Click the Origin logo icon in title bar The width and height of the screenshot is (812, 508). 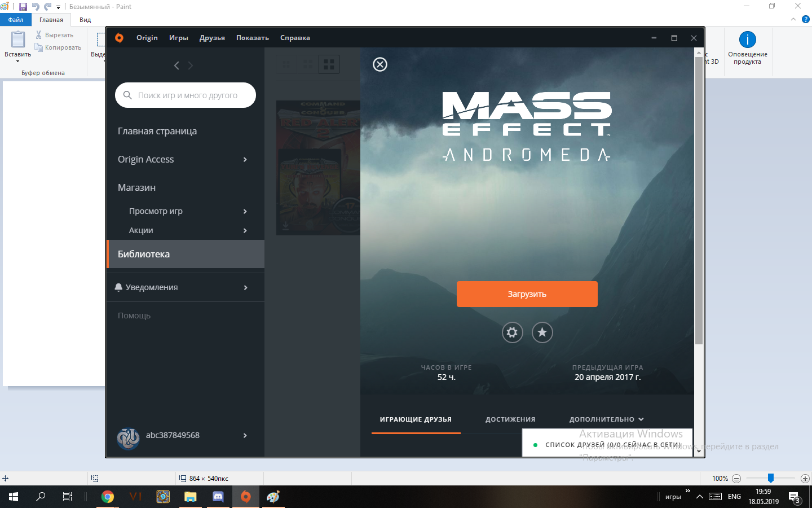(x=119, y=38)
